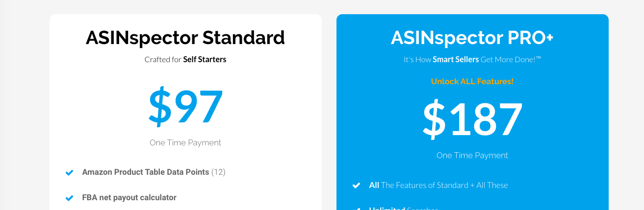Click One Time Payment under the $97 price
644x210 pixels.
[x=185, y=143]
